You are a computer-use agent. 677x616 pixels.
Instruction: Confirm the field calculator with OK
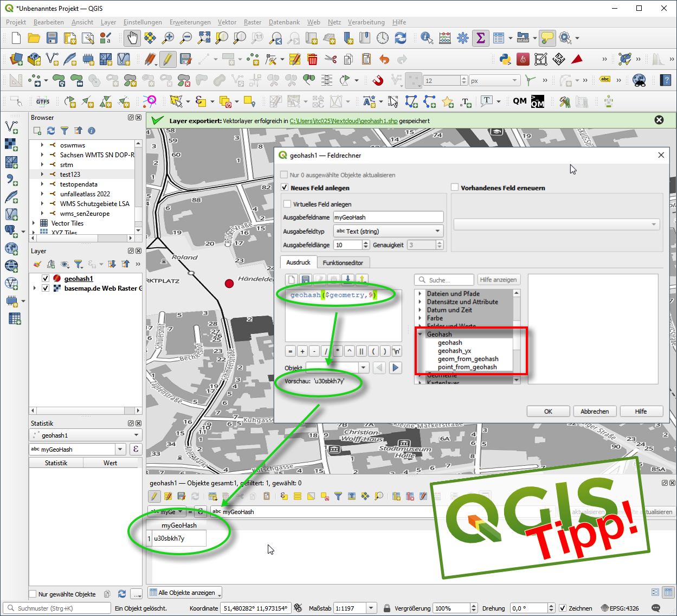[548, 411]
